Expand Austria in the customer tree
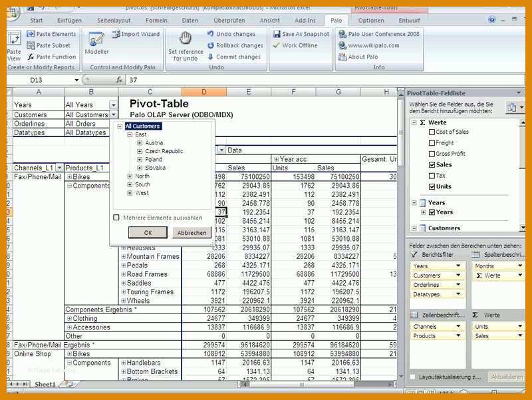Viewport: 532px width, 400px height. (140, 143)
